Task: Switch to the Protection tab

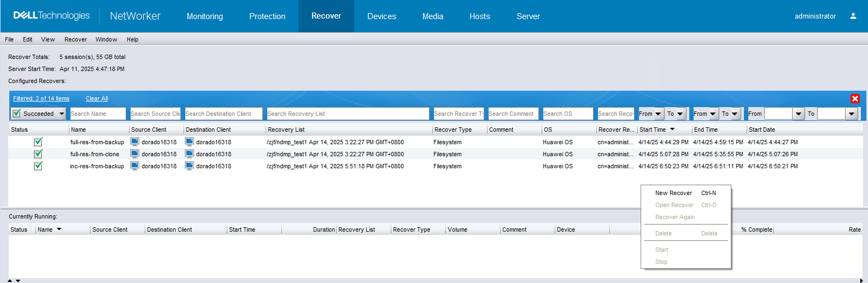Action: click(x=267, y=16)
